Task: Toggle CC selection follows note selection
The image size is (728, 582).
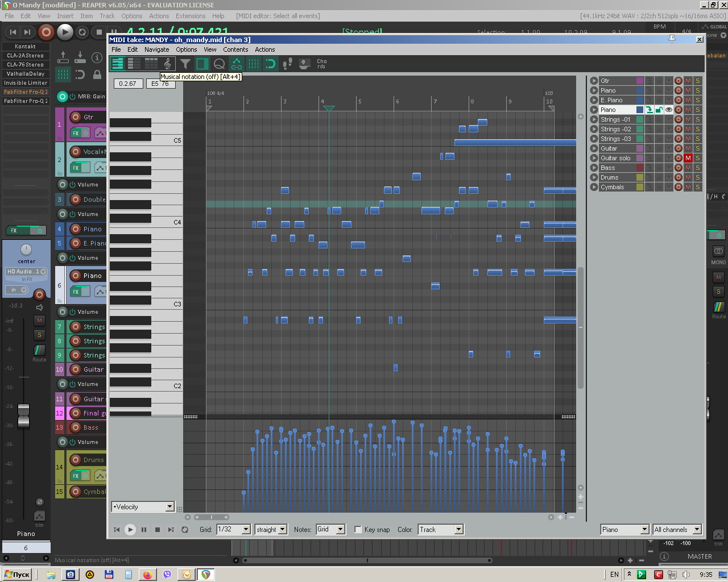Action: point(236,64)
